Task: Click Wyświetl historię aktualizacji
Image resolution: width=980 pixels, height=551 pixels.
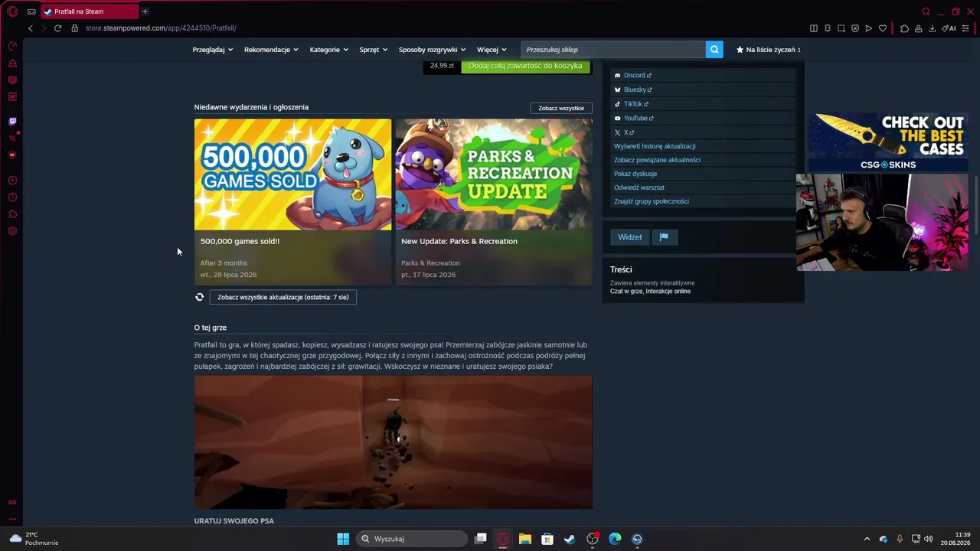Action: (x=655, y=146)
